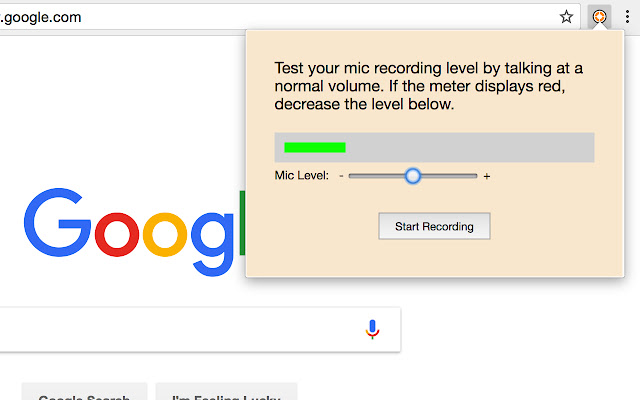Click the Start Recording button

pos(434,226)
